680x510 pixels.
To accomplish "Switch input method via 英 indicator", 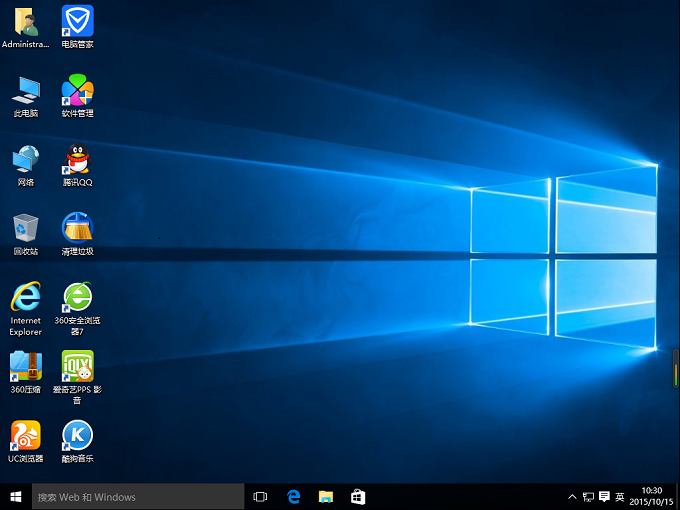I will (x=620, y=497).
